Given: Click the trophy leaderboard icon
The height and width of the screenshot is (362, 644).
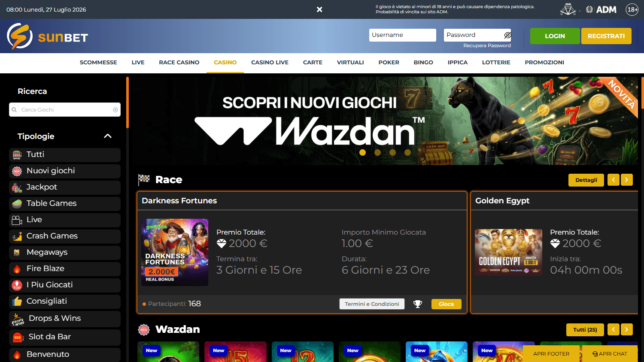Looking at the screenshot, I should [418, 304].
